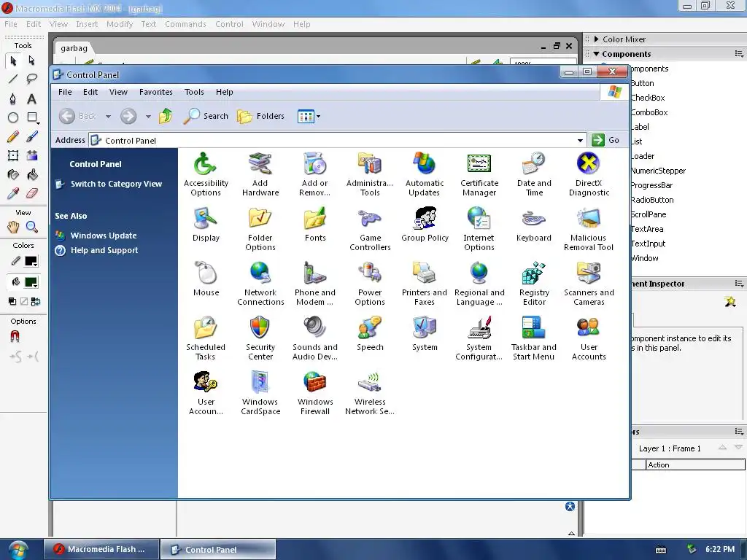
Task: Select ComboBox in Components list
Action: (649, 112)
